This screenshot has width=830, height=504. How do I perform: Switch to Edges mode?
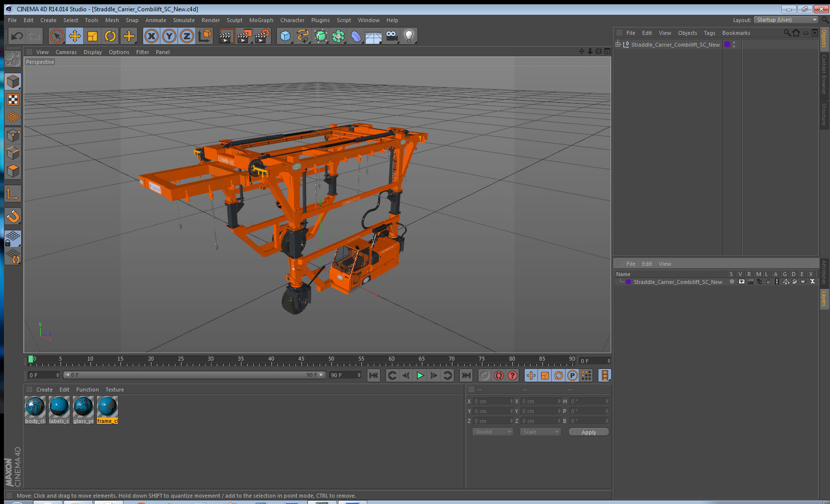[13, 153]
